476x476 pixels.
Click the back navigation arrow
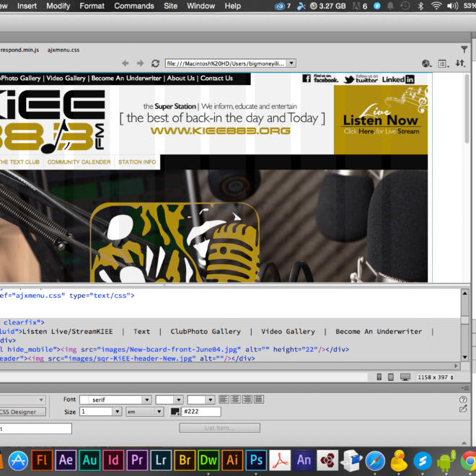[x=125, y=63]
